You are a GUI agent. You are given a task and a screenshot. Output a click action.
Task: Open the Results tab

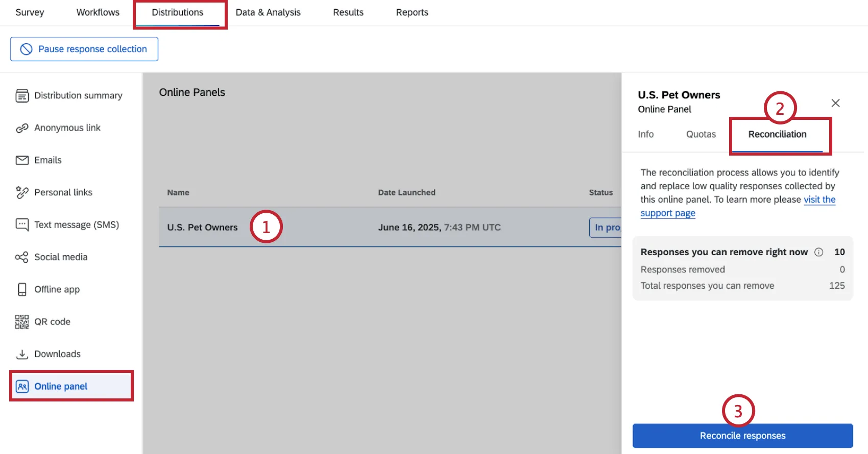(348, 12)
